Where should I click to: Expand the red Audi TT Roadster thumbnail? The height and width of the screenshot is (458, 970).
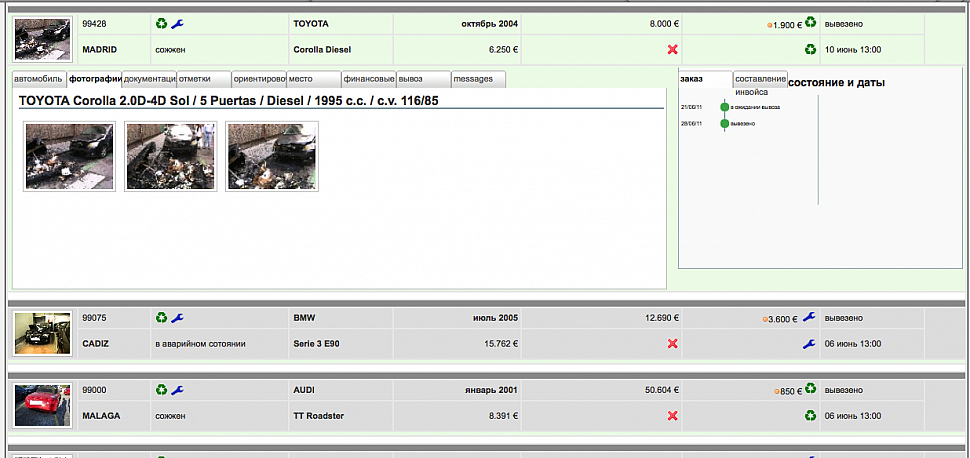42,405
